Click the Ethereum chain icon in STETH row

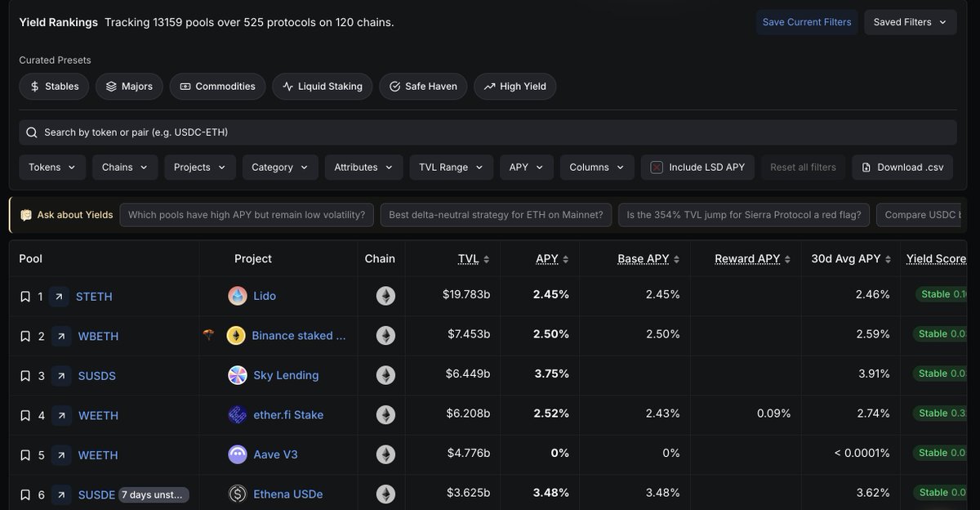point(385,296)
